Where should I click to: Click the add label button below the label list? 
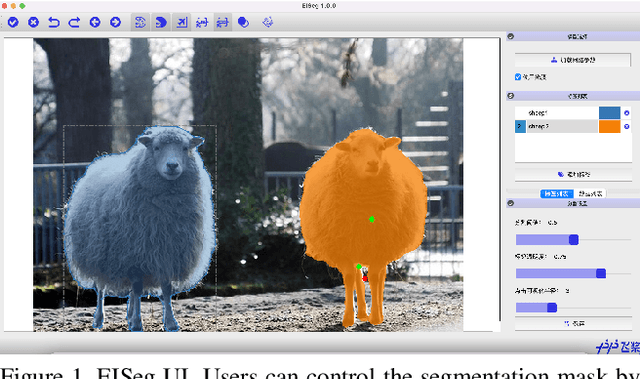(573, 174)
